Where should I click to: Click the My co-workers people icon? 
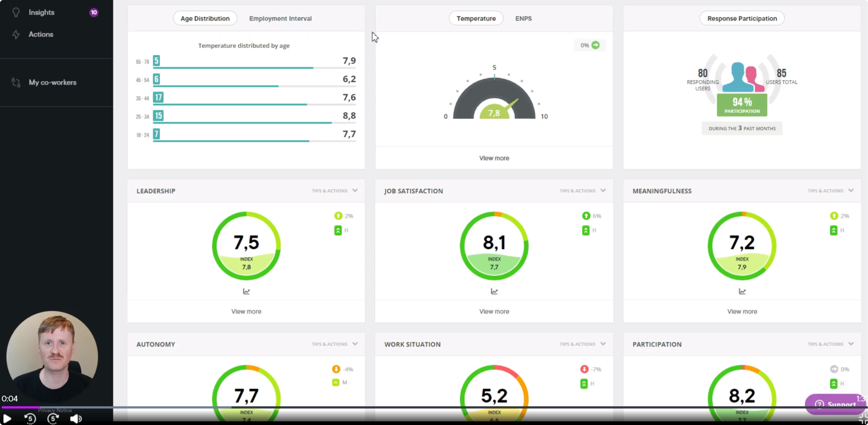[16, 82]
